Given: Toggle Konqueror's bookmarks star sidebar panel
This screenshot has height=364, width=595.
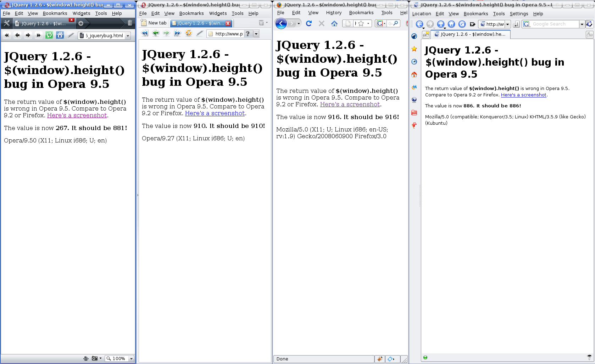Looking at the screenshot, I should (x=414, y=49).
